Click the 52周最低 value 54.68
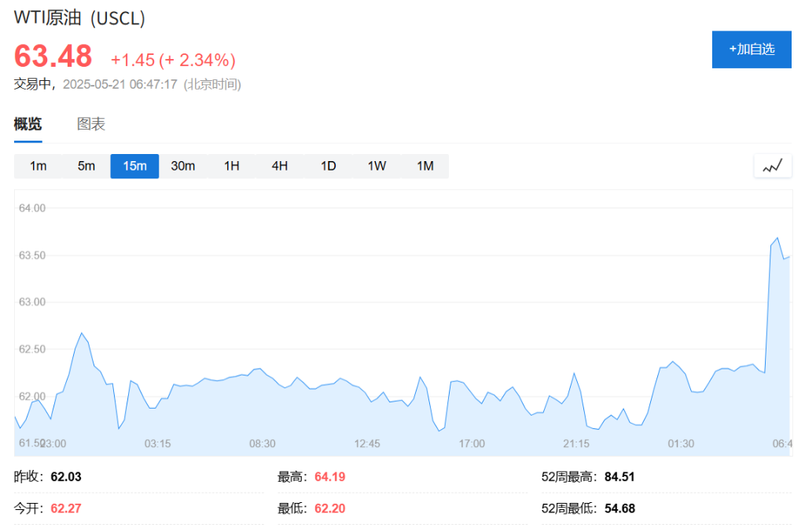Screen dimensions: 805x532 (619, 509)
